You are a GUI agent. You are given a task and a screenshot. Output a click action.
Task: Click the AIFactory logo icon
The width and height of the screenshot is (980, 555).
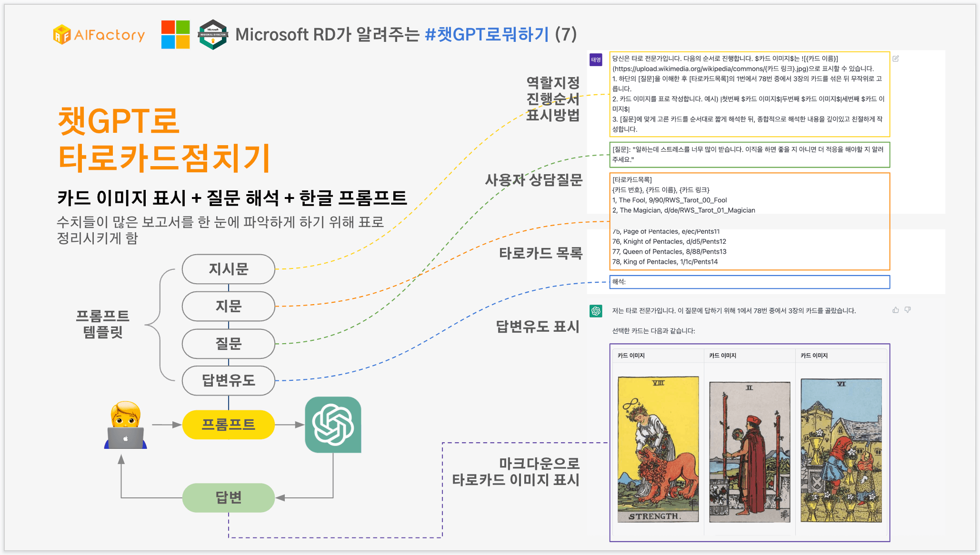[x=62, y=35]
